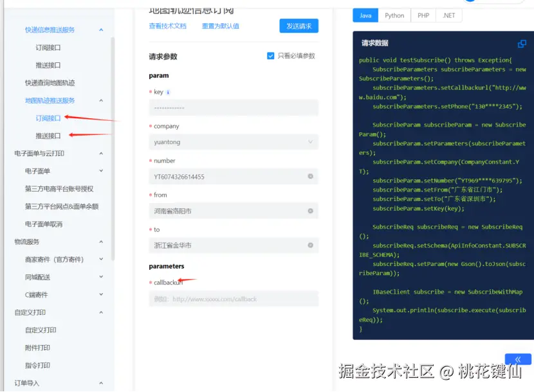The width and height of the screenshot is (534, 392).
Task: Open 快递查询地图轨迹 menu item
Action: click(x=50, y=83)
